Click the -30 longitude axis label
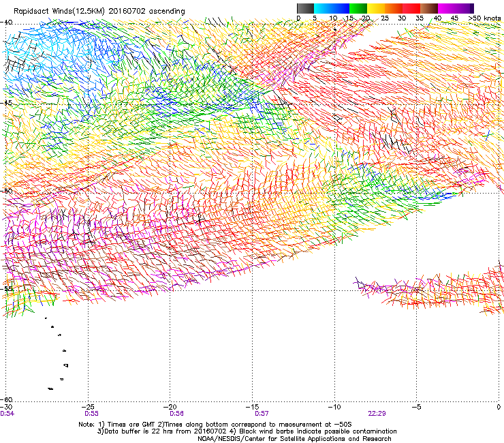504x443 pixels. [x=7, y=407]
